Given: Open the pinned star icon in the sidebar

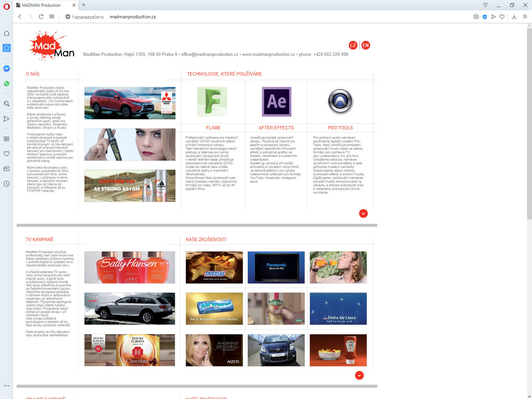Looking at the screenshot, I should pyautogui.click(x=6, y=48).
